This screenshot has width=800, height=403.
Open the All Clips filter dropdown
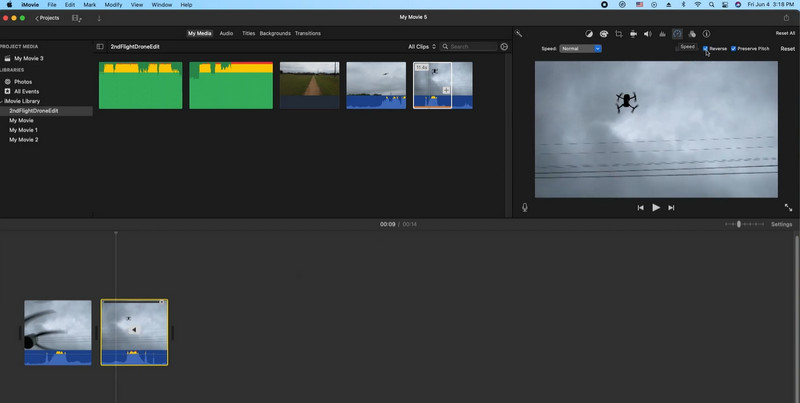[422, 46]
